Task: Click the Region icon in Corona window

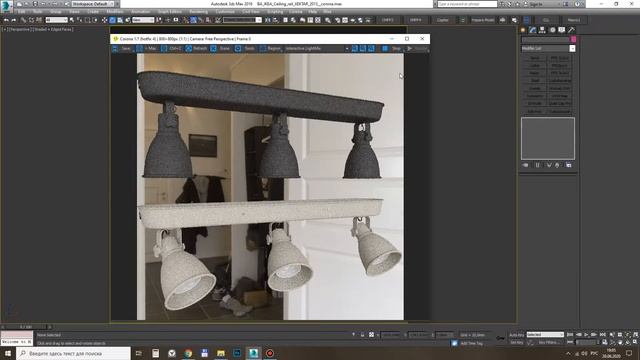Action: click(x=263, y=49)
